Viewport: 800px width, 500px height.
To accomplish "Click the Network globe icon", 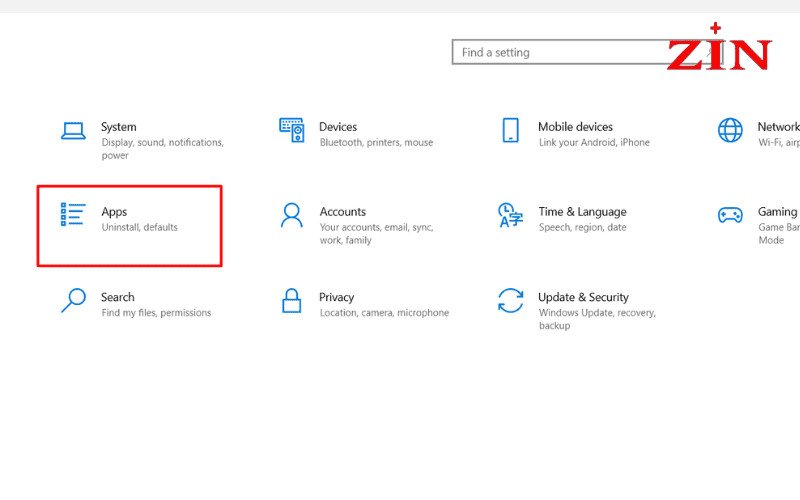I will point(730,130).
